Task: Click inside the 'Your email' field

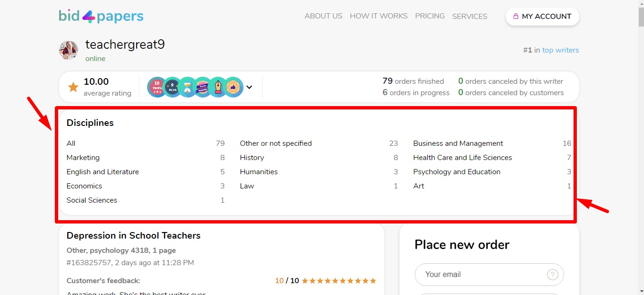Action: [489, 275]
